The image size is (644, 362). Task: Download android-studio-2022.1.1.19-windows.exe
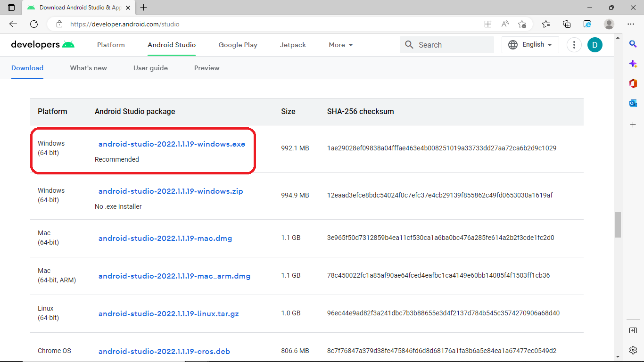pyautogui.click(x=172, y=144)
